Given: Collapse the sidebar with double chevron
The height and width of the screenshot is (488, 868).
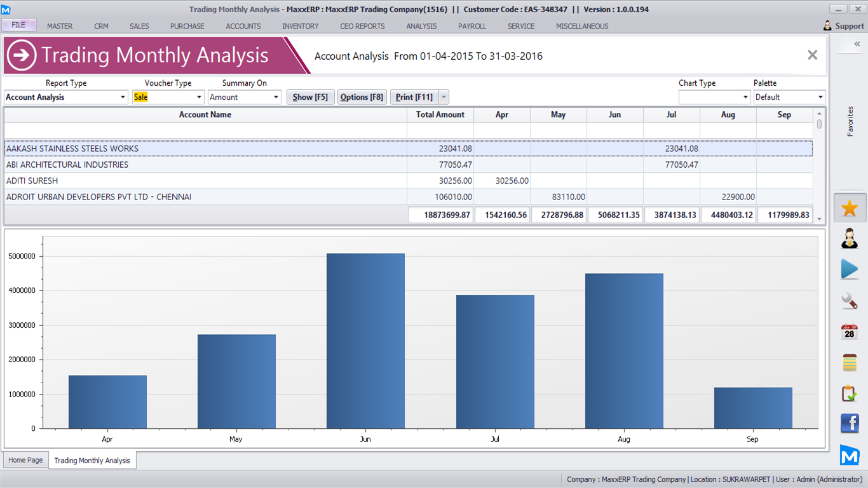Looking at the screenshot, I should pos(857,44).
